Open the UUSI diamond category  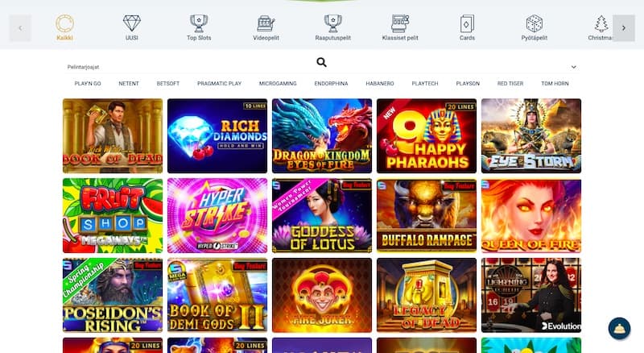pos(132,23)
